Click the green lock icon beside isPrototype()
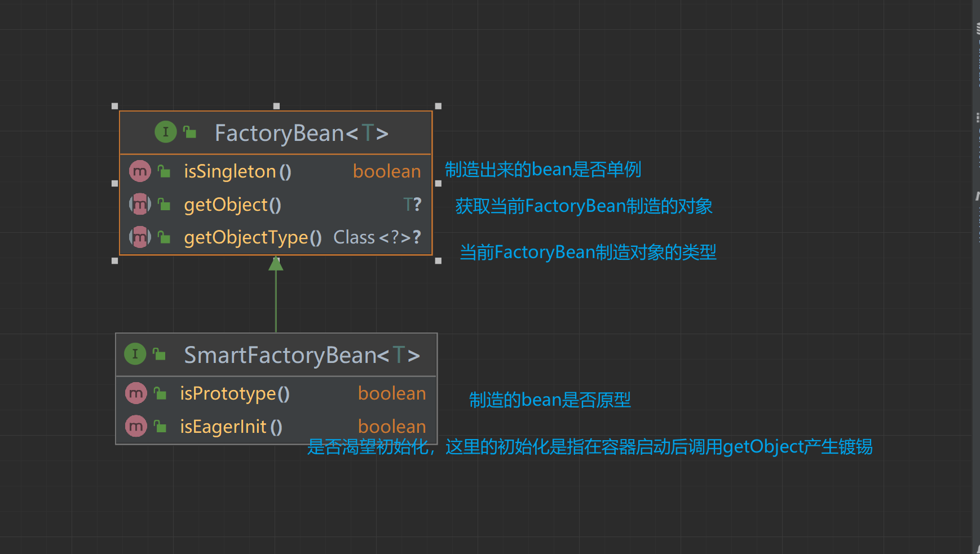 (x=160, y=393)
